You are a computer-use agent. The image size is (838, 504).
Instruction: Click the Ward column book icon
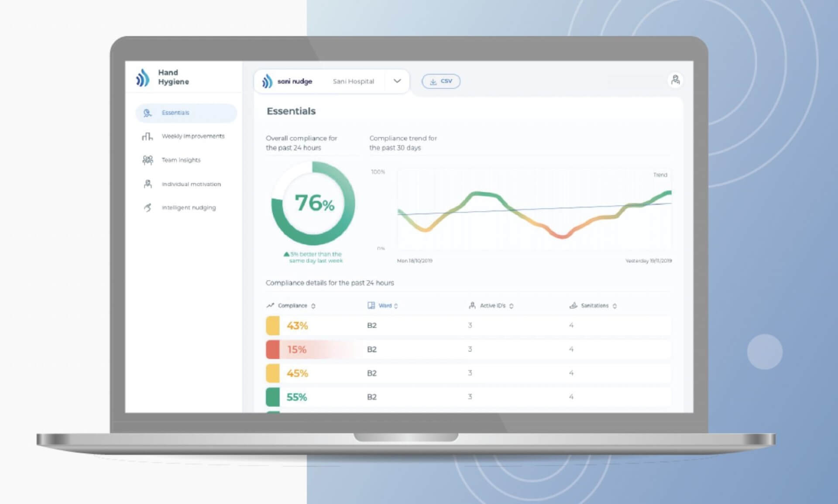371,305
